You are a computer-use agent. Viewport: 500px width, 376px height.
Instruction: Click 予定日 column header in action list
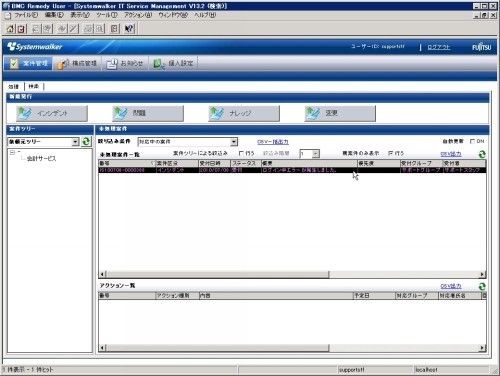pos(374,295)
